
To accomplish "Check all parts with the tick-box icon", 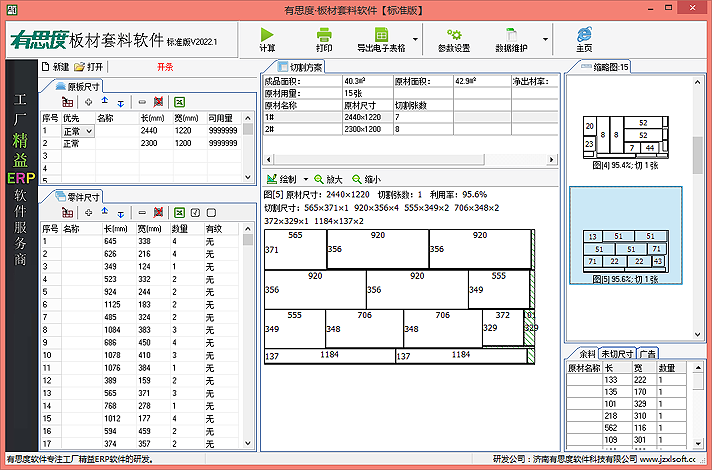I will click(x=195, y=213).
